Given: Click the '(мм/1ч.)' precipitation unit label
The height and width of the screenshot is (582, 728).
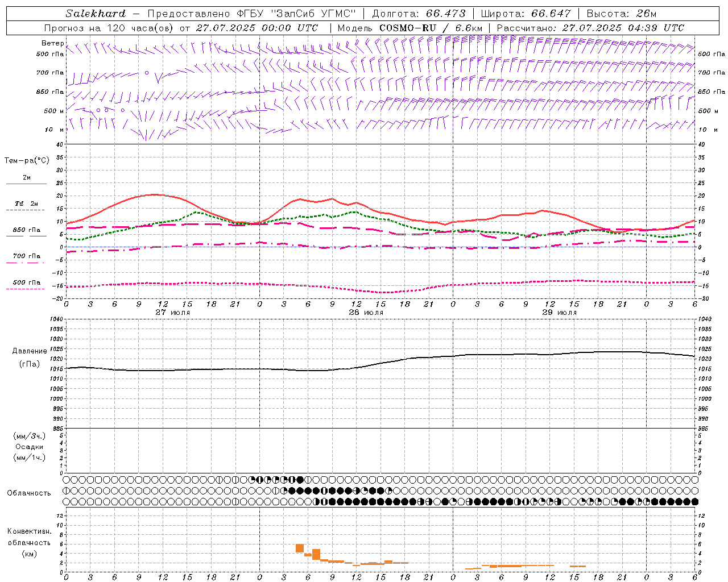Looking at the screenshot, I should [30, 458].
